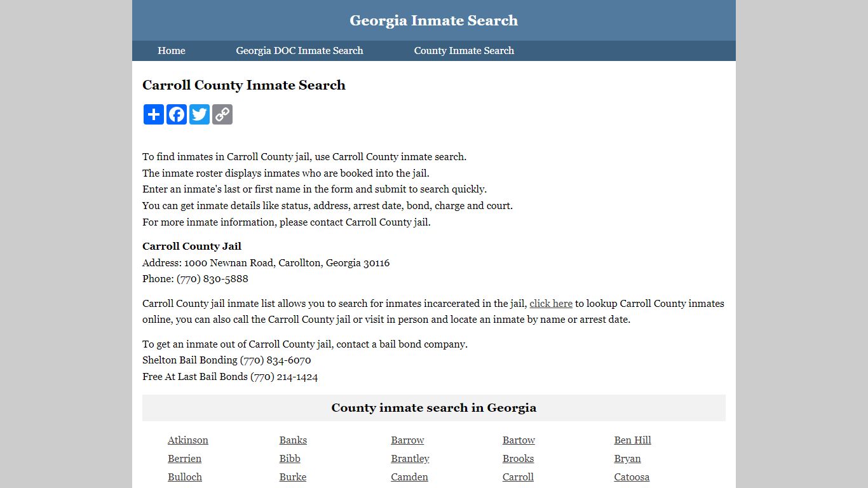This screenshot has height=488, width=868.
Task: Open the Burke county link
Action: point(293,477)
